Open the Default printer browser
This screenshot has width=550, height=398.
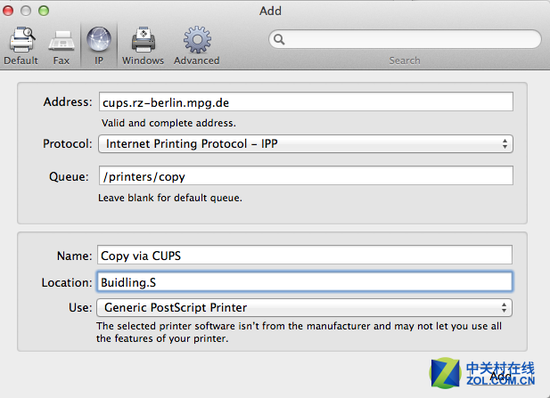pyautogui.click(x=21, y=46)
